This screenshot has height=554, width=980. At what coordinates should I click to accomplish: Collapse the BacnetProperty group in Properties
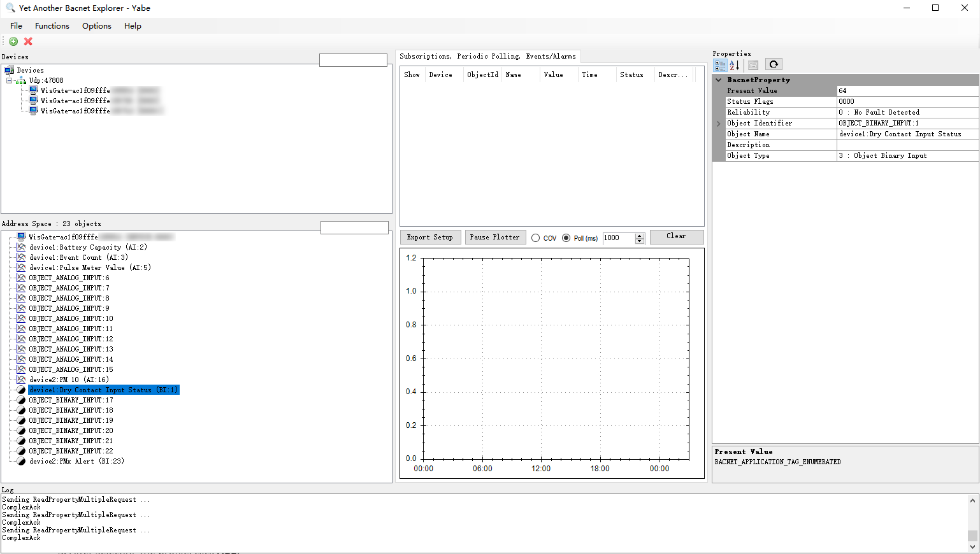(x=718, y=80)
